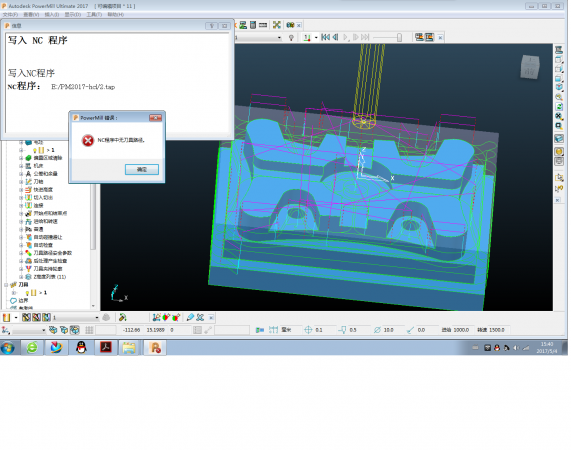571x450 pixels.
Task: Click the measure ruler icon in the top toolbar
Action: [263, 25]
